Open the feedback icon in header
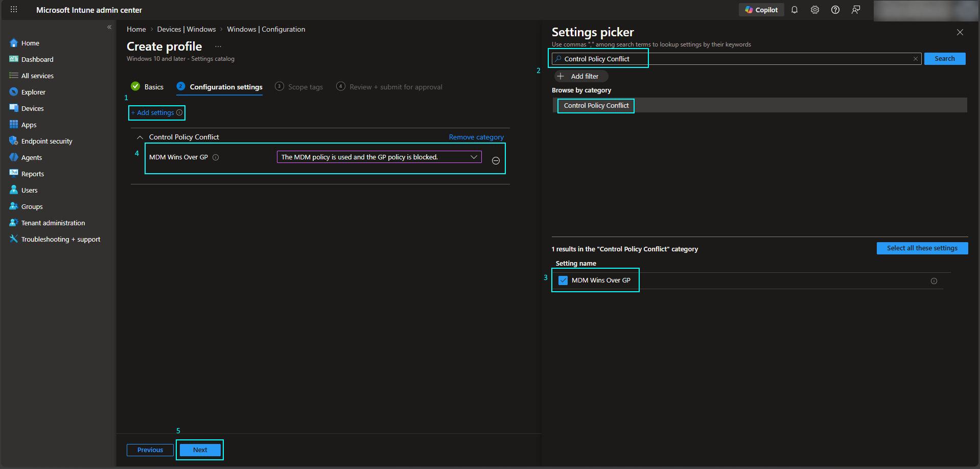980x469 pixels. click(x=856, y=10)
